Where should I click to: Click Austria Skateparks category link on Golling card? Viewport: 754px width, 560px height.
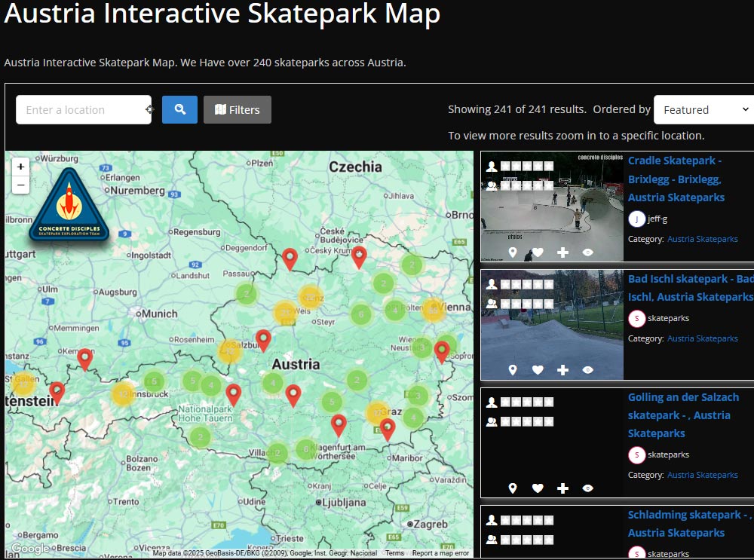pyautogui.click(x=703, y=475)
